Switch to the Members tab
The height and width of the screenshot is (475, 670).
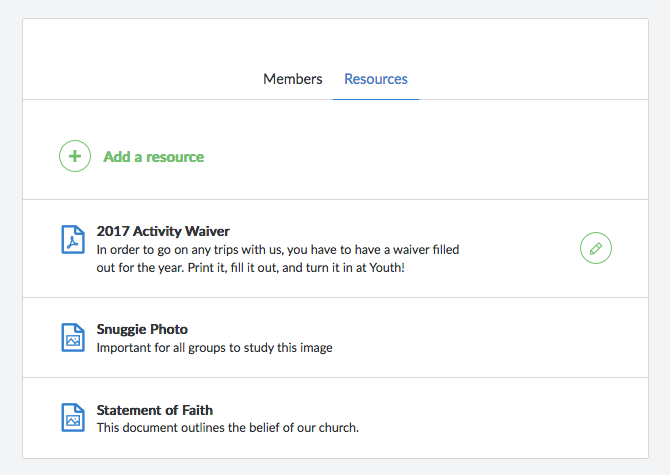(x=292, y=79)
